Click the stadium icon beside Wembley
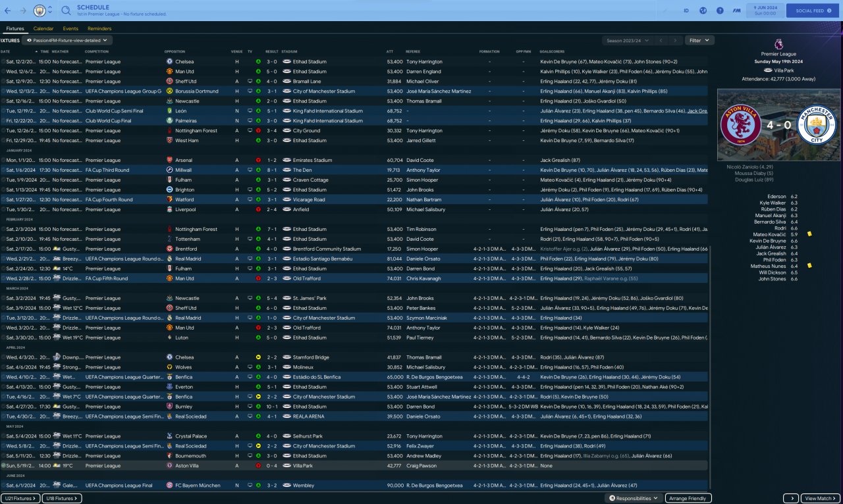Viewport: 843px width, 504px height. (x=287, y=486)
